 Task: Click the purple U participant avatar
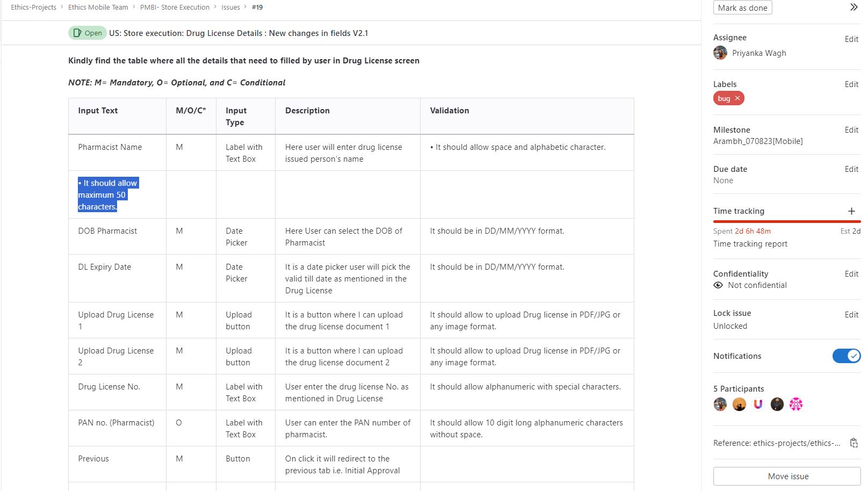758,404
